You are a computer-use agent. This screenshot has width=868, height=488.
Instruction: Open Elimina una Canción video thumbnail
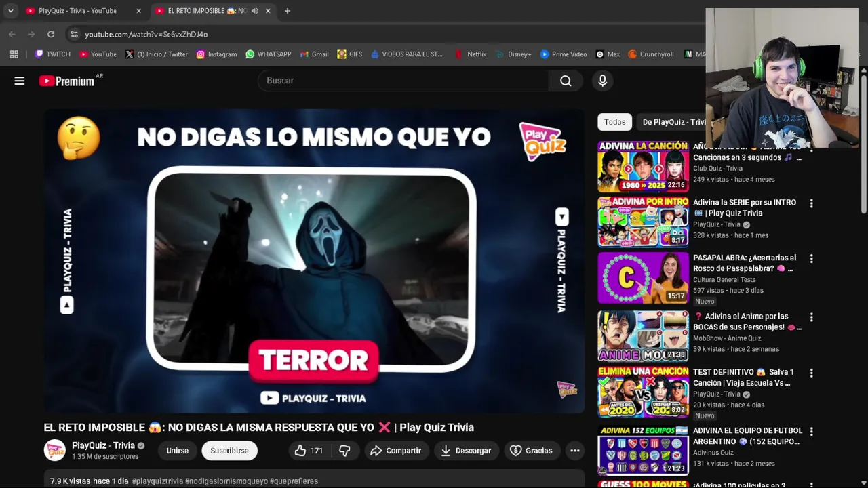643,392
